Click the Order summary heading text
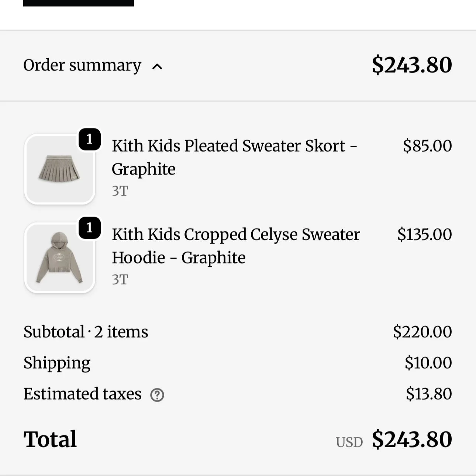This screenshot has width=476, height=476. click(82, 65)
